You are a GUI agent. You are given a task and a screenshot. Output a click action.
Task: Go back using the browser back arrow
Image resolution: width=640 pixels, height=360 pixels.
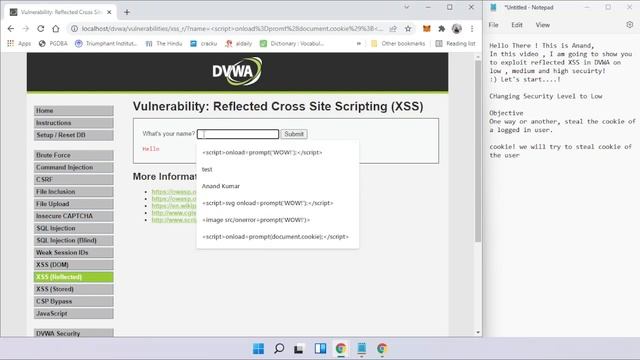pyautogui.click(x=11, y=29)
